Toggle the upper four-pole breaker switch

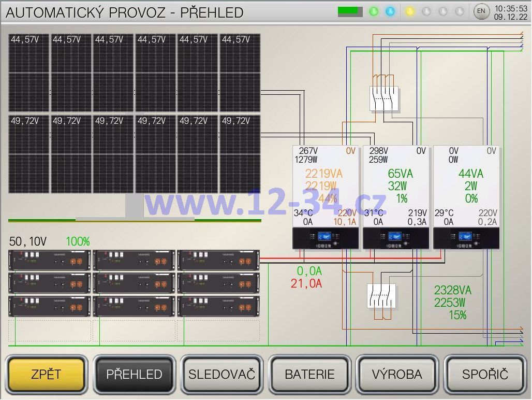(385, 98)
